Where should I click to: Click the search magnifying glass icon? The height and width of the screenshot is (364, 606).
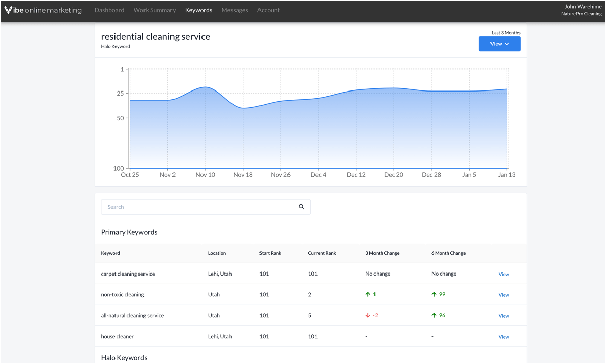[x=301, y=207]
